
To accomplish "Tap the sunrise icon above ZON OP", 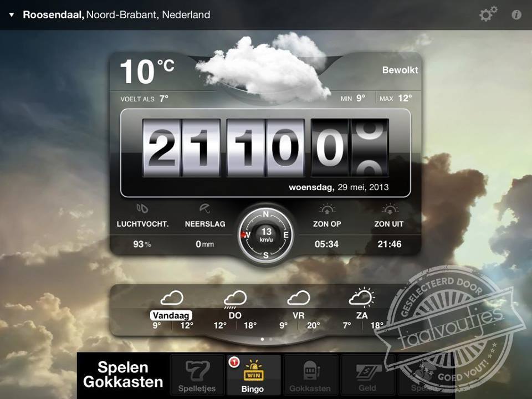I will [327, 209].
